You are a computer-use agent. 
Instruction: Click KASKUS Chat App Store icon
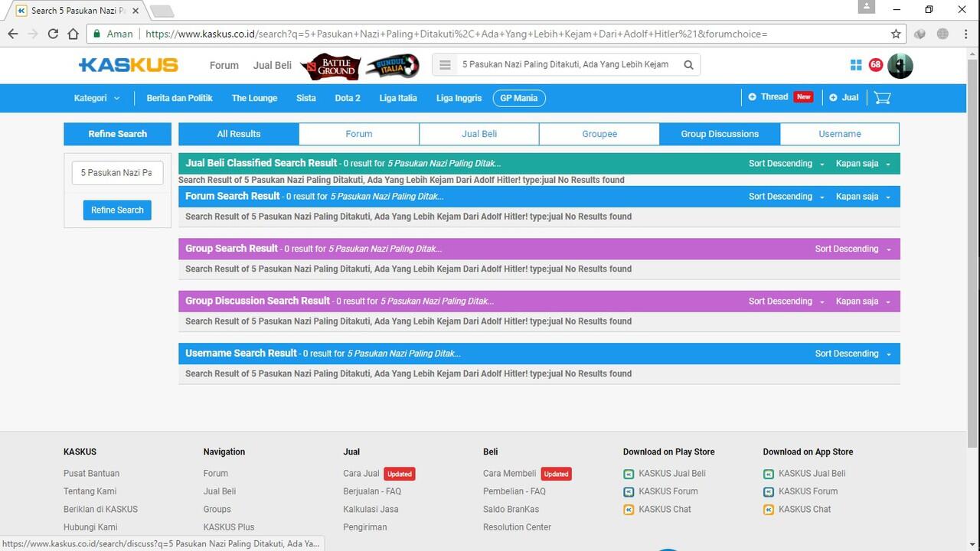(x=769, y=510)
